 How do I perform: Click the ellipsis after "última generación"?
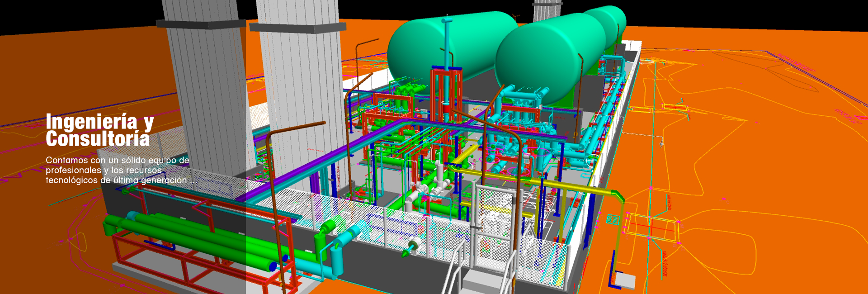coord(193,180)
